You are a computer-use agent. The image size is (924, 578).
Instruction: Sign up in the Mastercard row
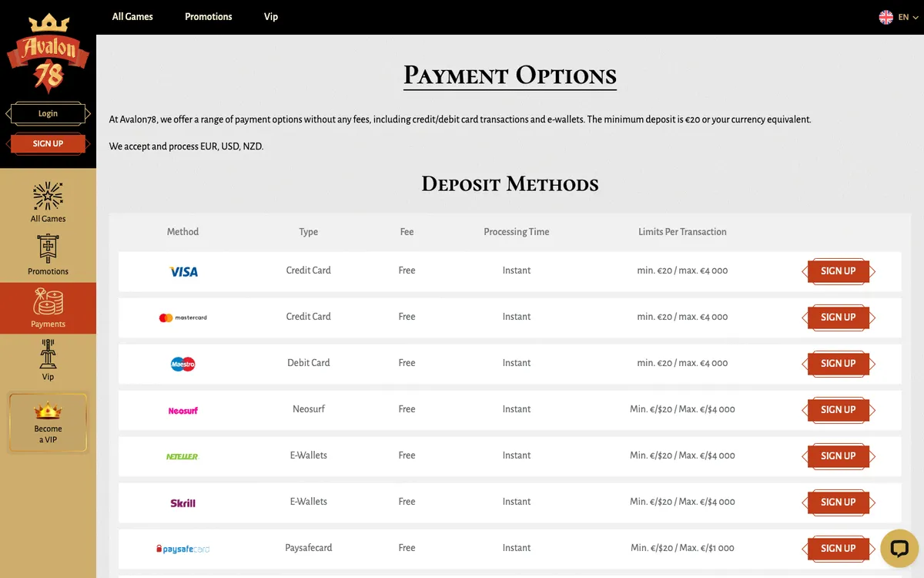[x=839, y=318]
